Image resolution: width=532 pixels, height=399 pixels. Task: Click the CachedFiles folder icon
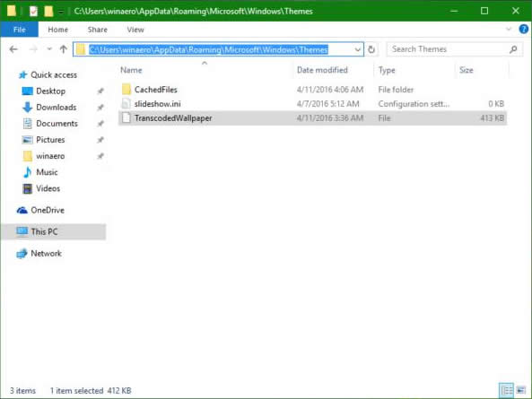[126, 90]
